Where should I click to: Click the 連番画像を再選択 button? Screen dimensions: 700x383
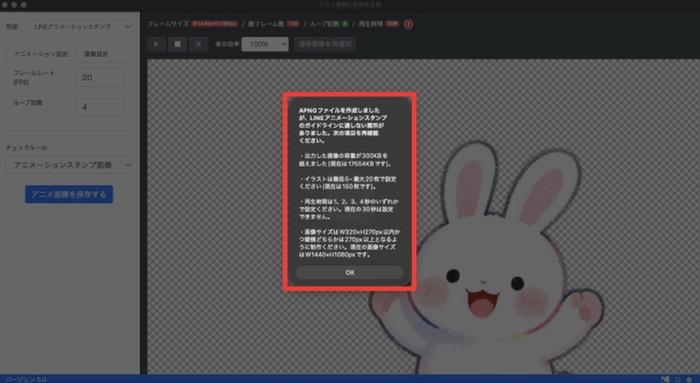(x=325, y=44)
